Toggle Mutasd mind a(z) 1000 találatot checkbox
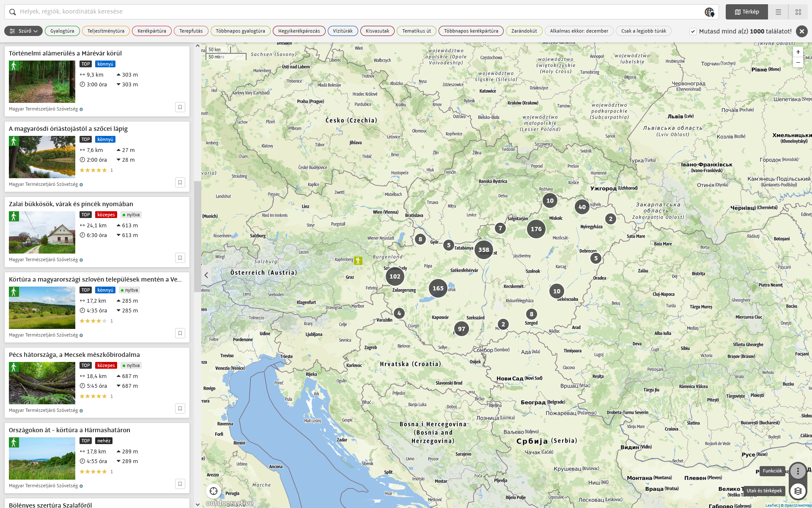812x508 pixels. [x=693, y=31]
